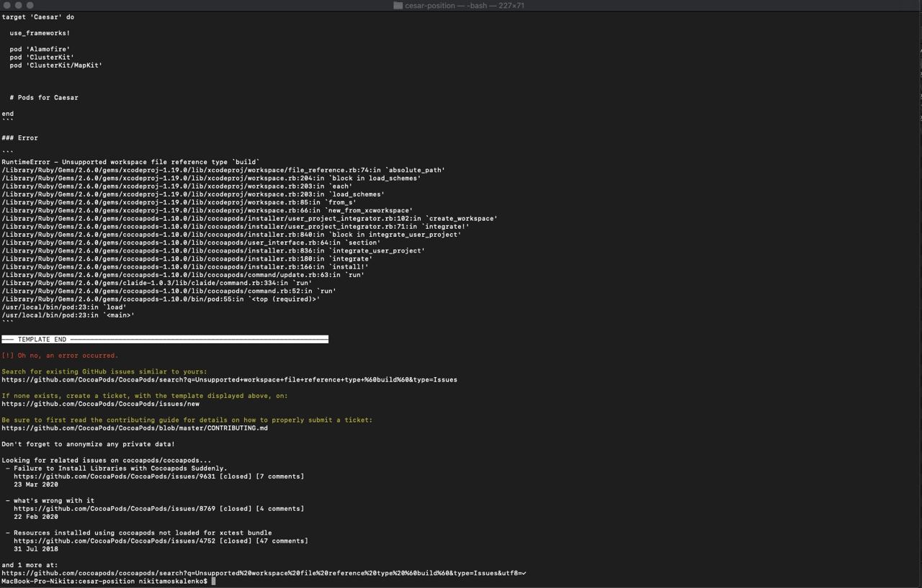Image resolution: width=922 pixels, height=588 pixels.
Task: Open the 'and 1 more at' search URL
Action: pyautogui.click(x=264, y=573)
